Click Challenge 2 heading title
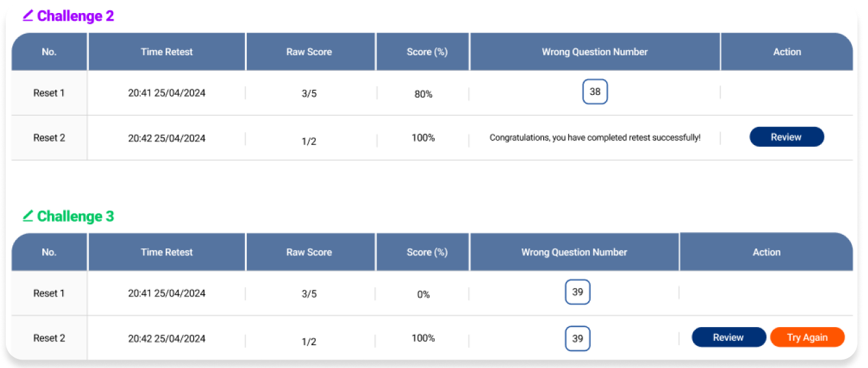This screenshot has height=368, width=868. tap(75, 16)
